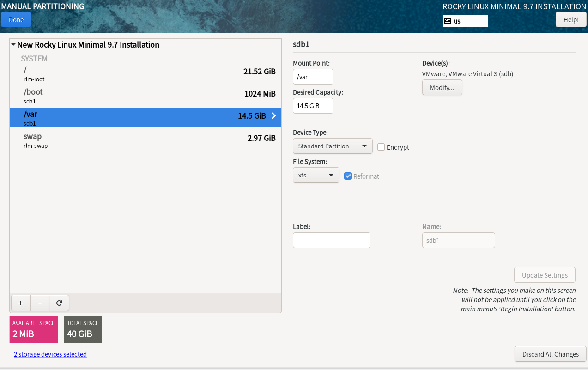
Task: Open the Device Type dropdown
Action: pos(333,146)
